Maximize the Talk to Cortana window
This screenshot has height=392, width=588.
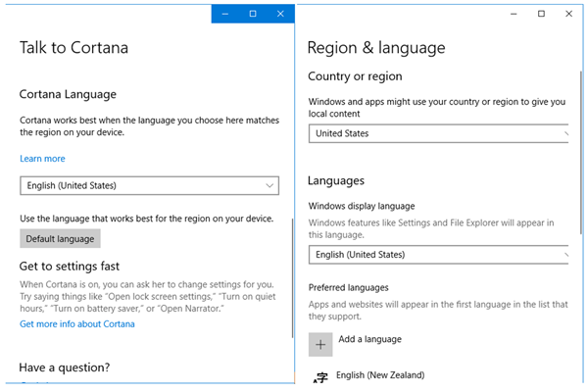coord(253,14)
